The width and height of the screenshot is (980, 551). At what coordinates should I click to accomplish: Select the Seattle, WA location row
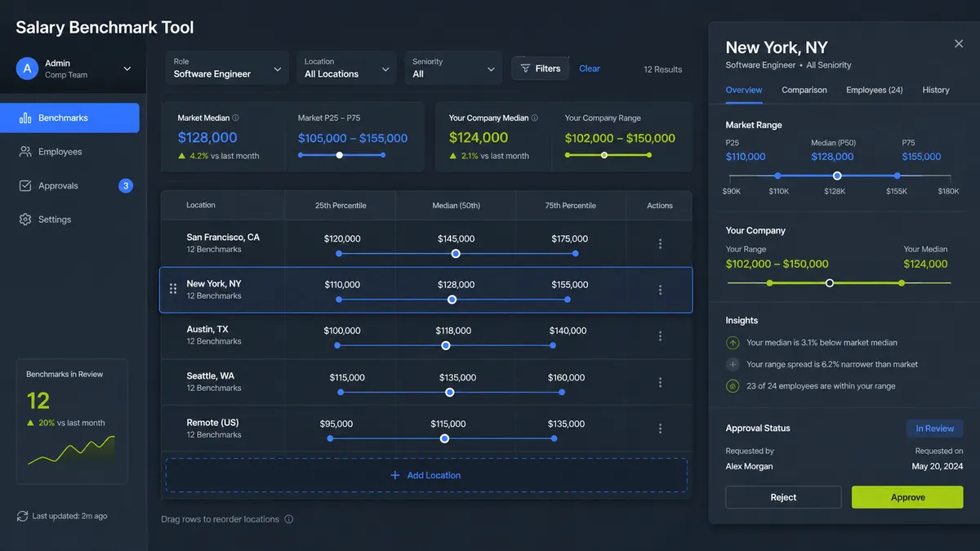[426, 382]
